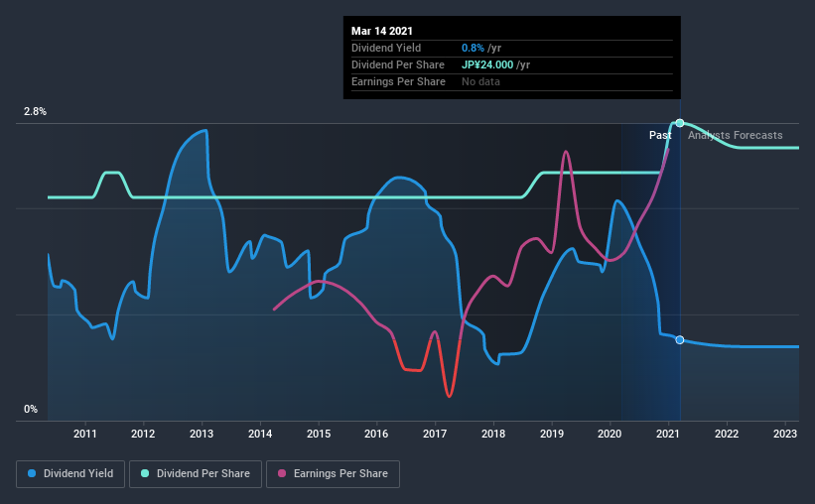Click the 2014 x-axis label

click(x=260, y=434)
